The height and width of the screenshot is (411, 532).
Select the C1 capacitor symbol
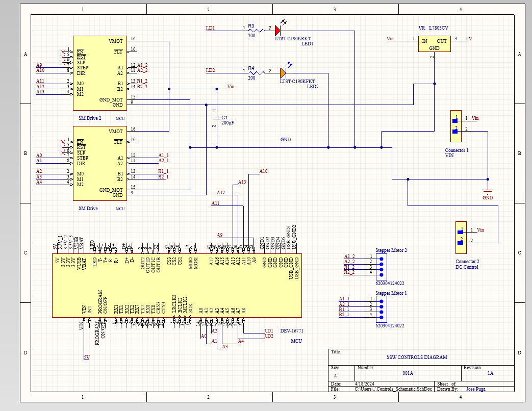[217, 118]
